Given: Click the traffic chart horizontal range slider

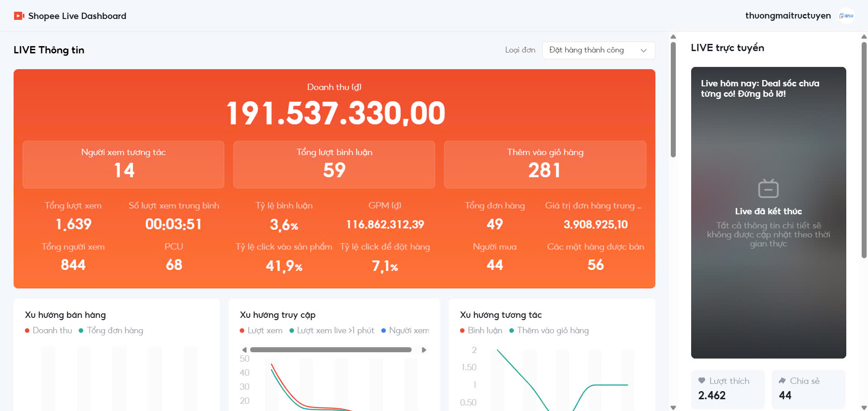Looking at the screenshot, I should (331, 350).
